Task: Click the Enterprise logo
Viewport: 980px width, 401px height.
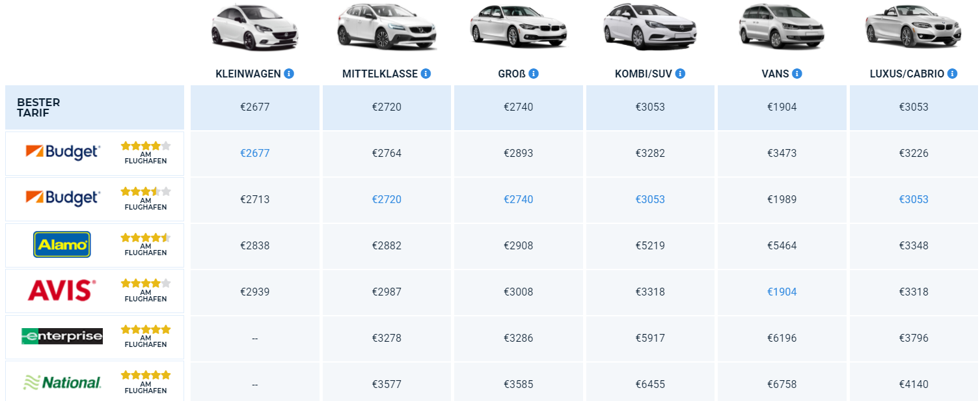Action: tap(62, 337)
